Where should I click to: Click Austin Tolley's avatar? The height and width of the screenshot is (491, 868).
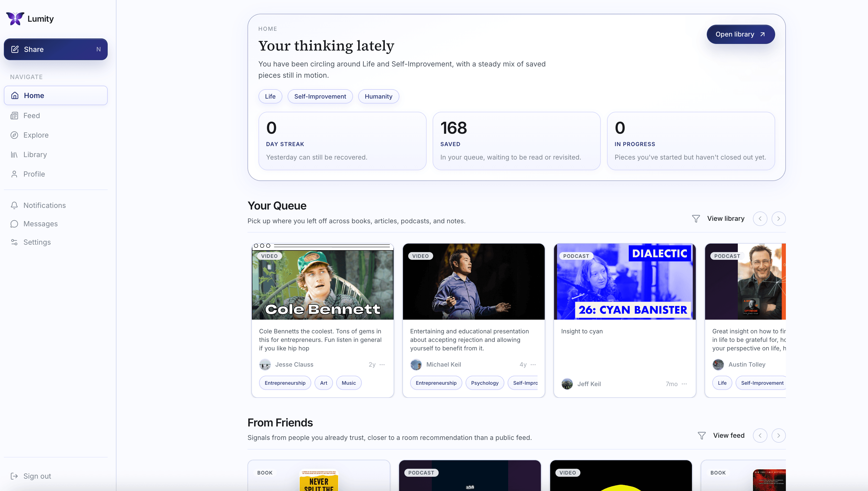(718, 364)
